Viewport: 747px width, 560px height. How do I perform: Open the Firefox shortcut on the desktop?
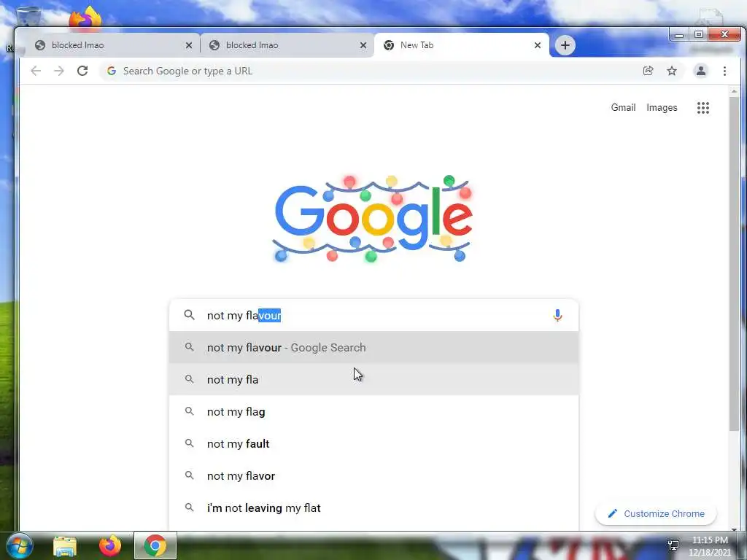(x=85, y=17)
